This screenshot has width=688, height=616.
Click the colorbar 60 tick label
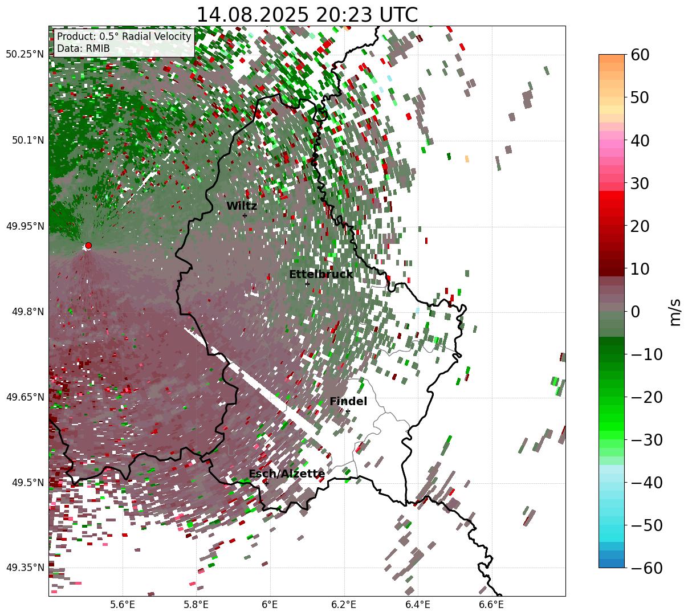click(x=639, y=55)
